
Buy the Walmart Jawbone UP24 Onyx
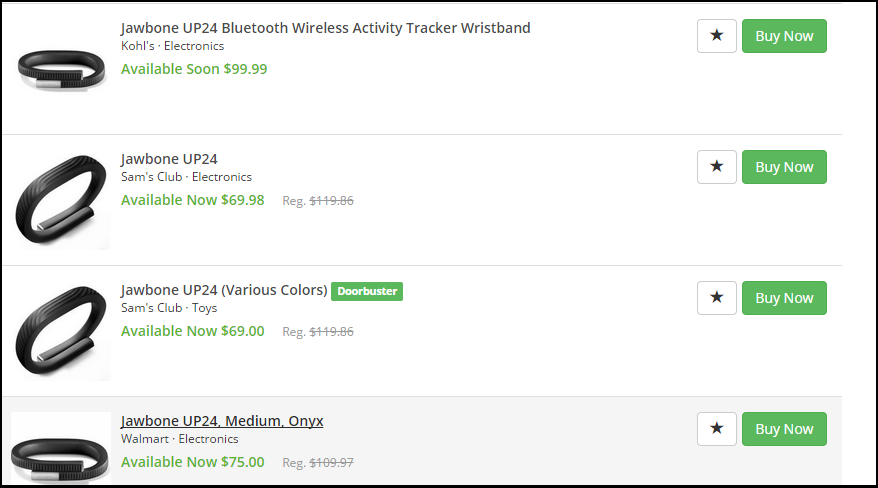coord(784,429)
